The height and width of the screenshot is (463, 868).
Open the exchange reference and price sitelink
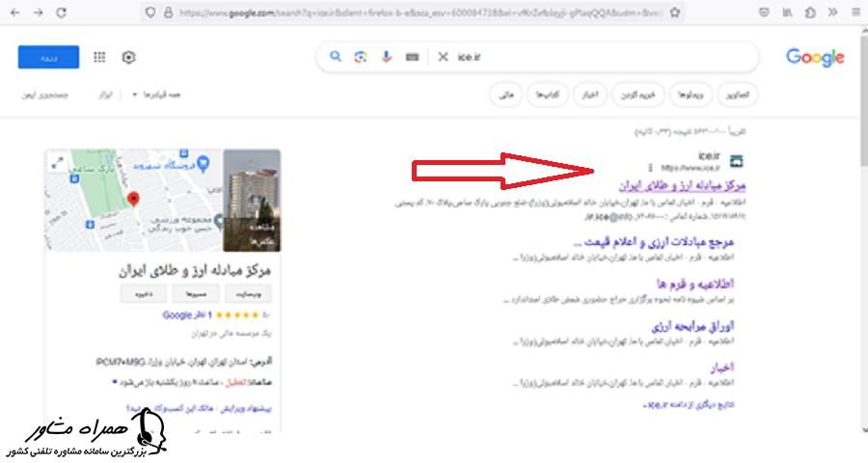pos(653,242)
